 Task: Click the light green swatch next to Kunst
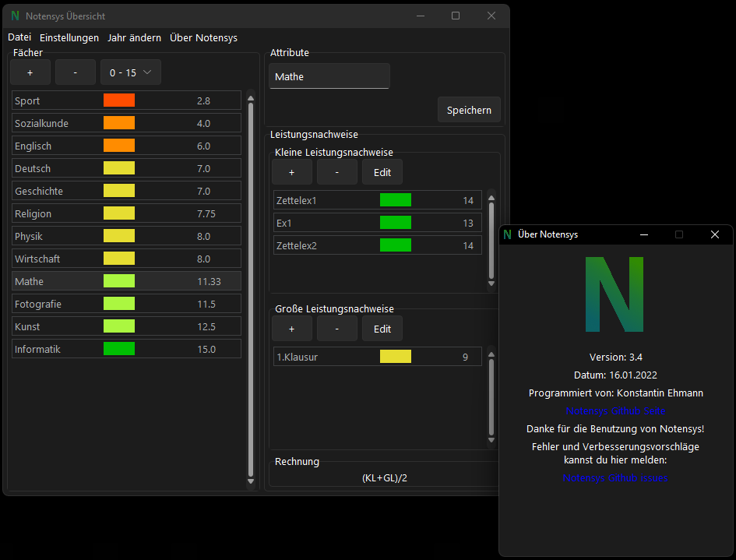[x=119, y=326]
